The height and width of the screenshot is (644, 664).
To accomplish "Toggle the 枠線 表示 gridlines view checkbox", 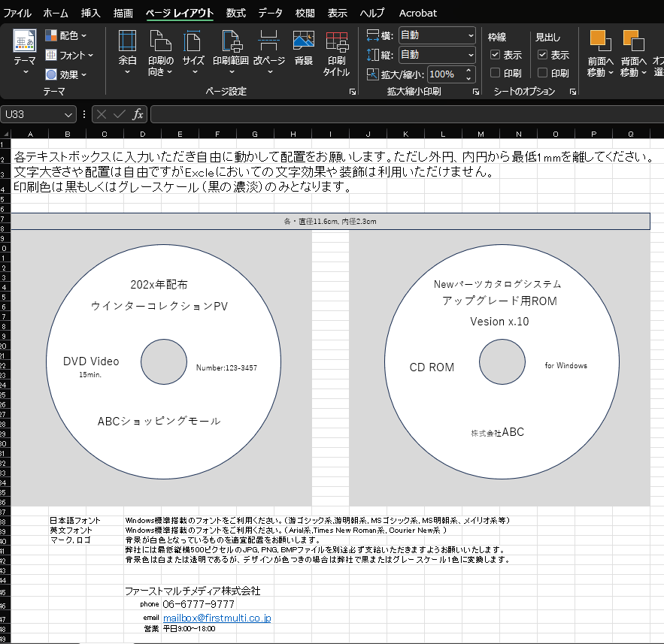I will (495, 55).
